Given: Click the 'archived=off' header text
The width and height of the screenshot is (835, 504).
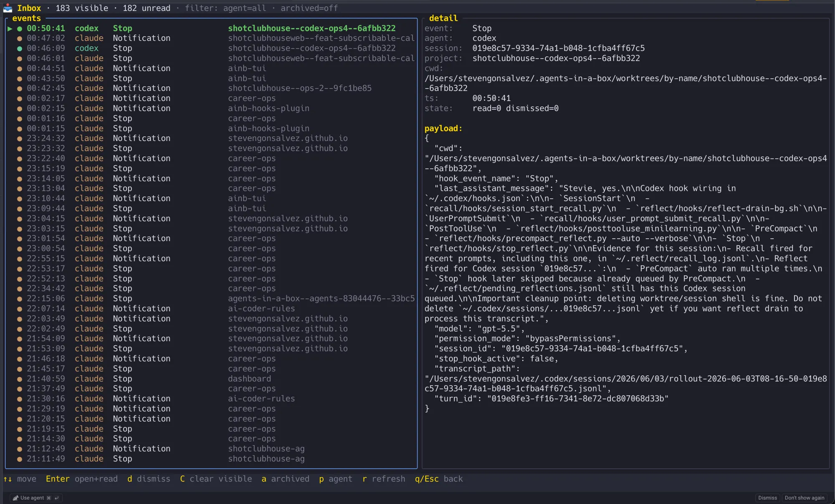Looking at the screenshot, I should click(309, 8).
